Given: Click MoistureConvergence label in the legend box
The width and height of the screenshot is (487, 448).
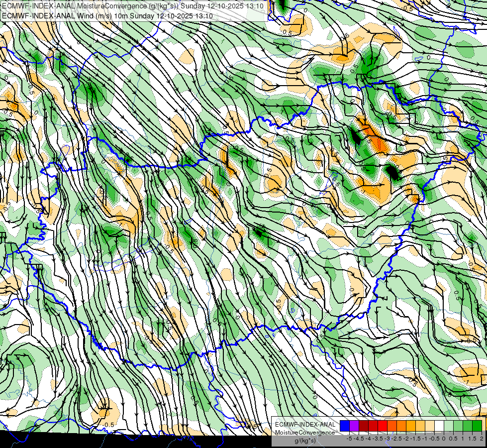Looking at the screenshot, I should click(x=305, y=433).
